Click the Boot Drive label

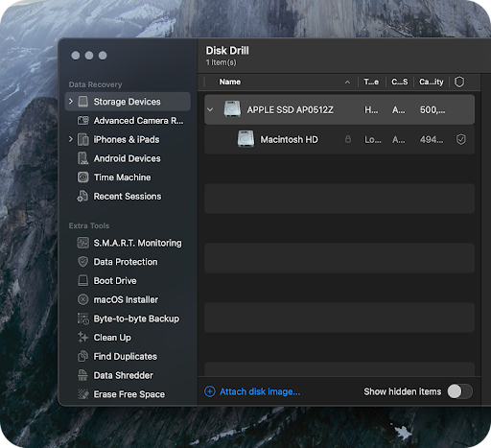[x=115, y=281]
